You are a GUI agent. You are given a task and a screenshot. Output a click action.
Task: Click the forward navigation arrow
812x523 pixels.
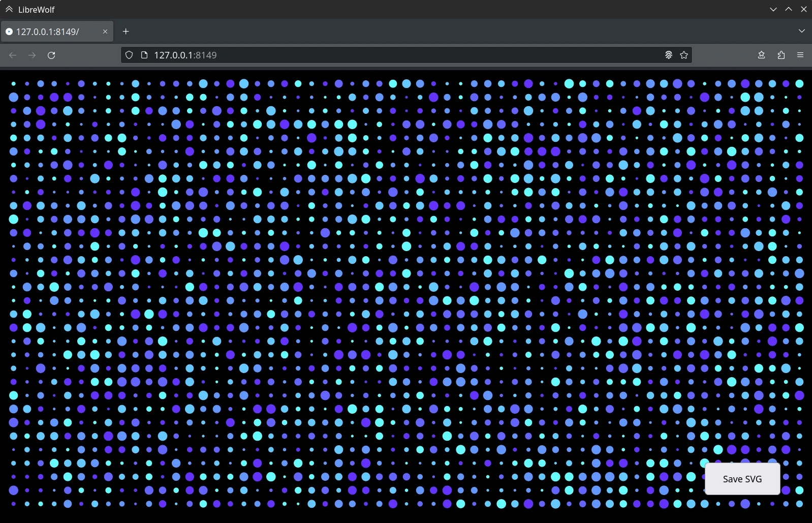click(32, 55)
